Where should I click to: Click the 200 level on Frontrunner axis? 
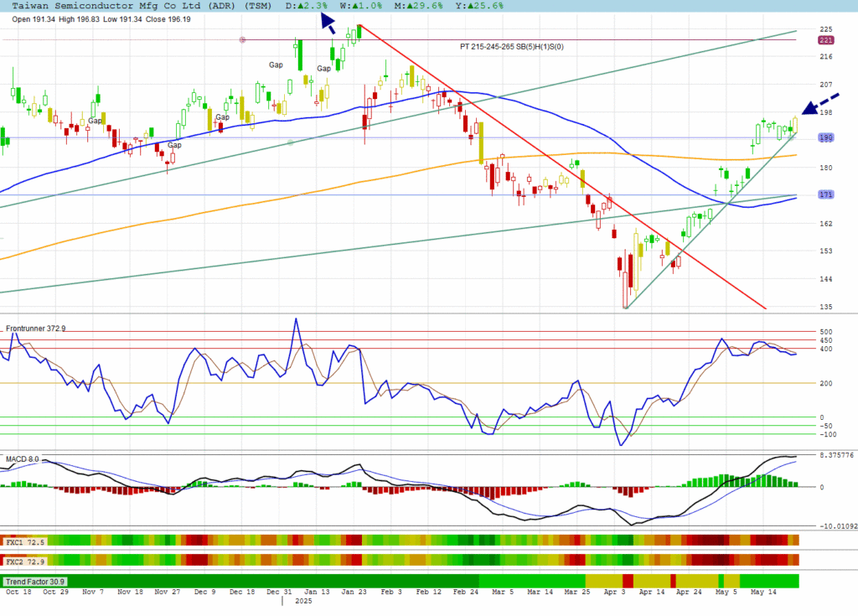(825, 383)
